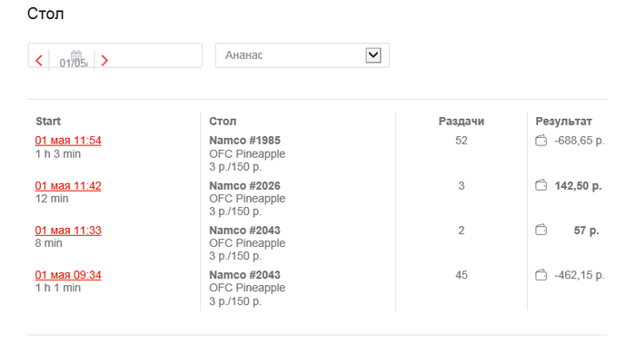The image size is (636, 364).
Task: Click the Раздачи column header
Action: point(461,122)
